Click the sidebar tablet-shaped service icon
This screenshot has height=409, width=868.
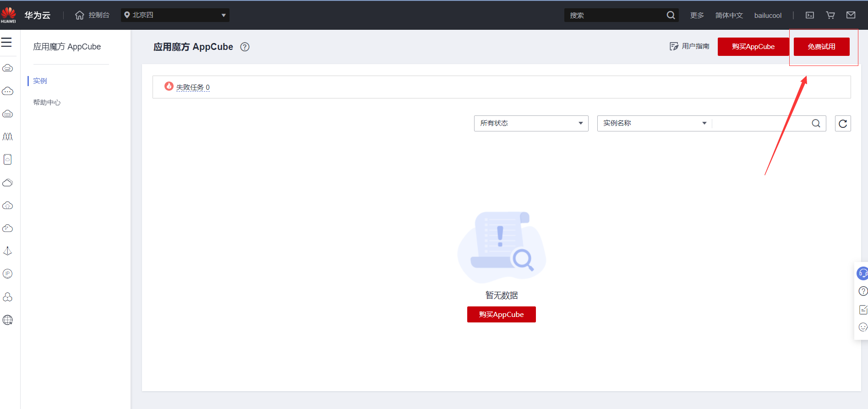[x=8, y=159]
